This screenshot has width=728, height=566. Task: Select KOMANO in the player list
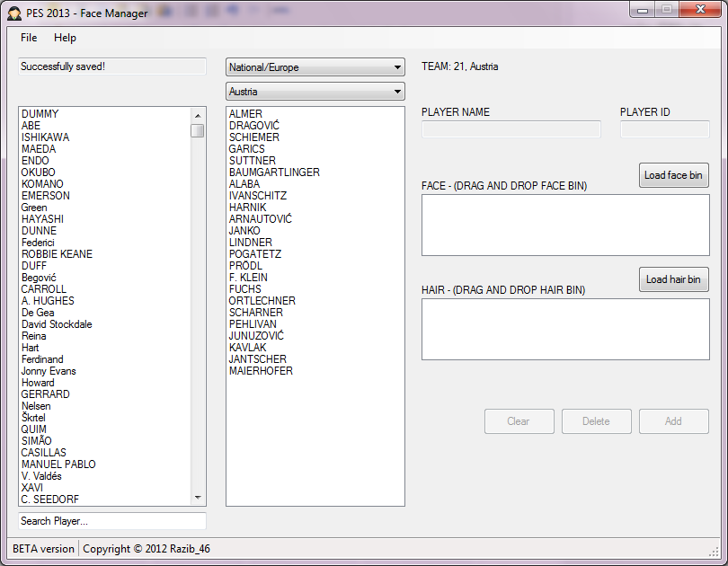(x=105, y=184)
